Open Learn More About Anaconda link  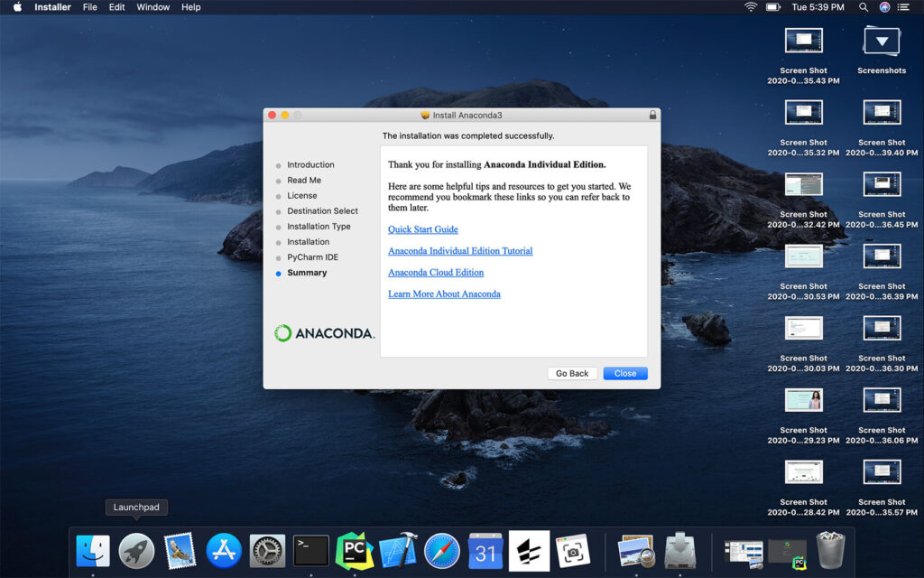point(444,294)
